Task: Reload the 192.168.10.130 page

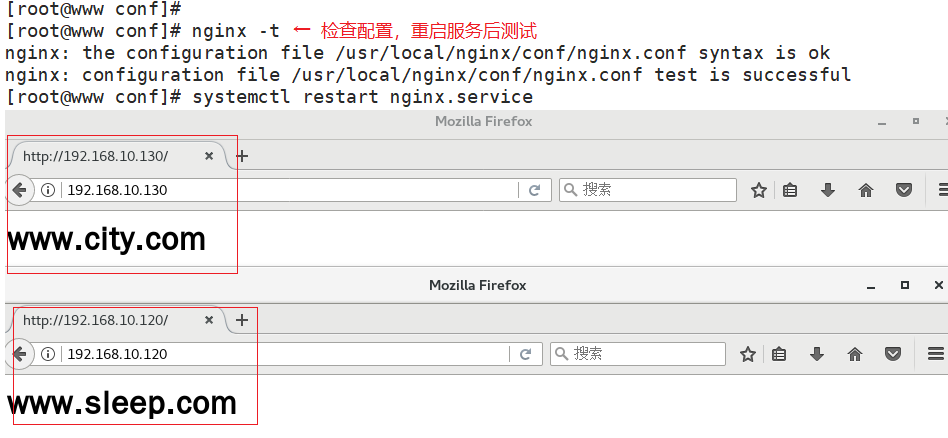Action: [x=534, y=190]
